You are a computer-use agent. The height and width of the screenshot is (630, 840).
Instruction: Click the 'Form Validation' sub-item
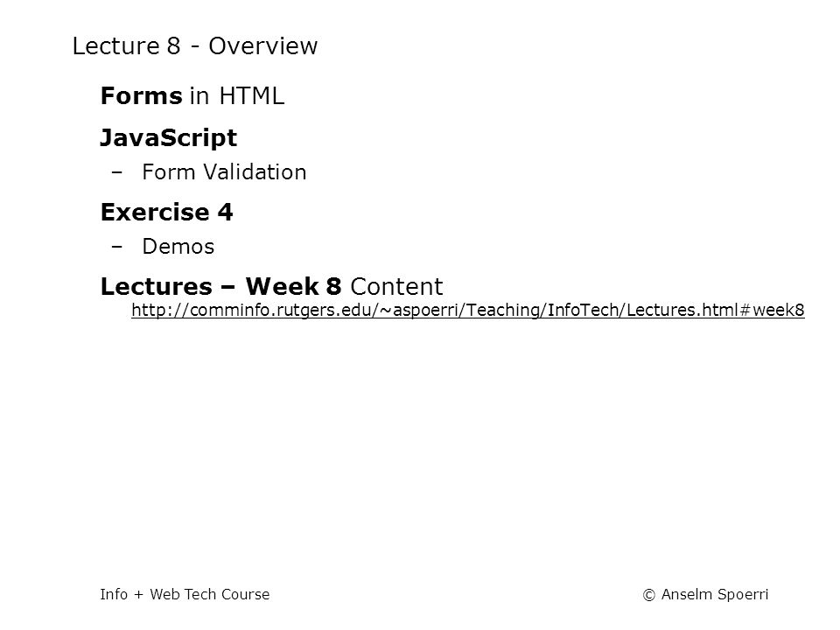tap(224, 172)
